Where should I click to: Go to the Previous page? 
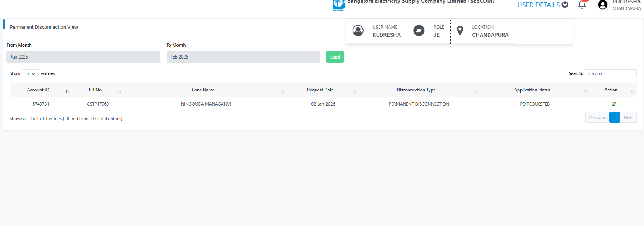[x=597, y=117]
